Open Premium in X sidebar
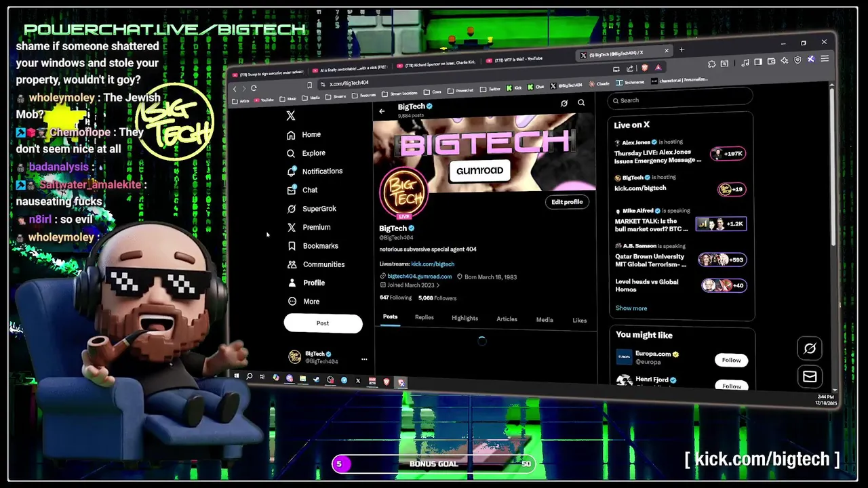 pos(309,228)
